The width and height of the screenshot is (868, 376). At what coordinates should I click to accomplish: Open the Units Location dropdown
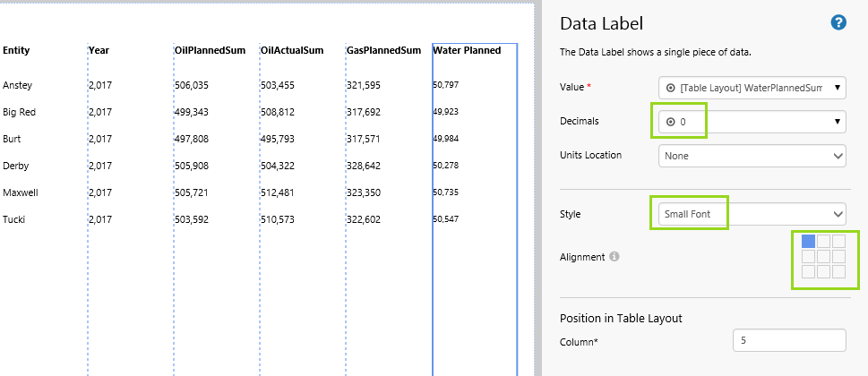coord(752,155)
